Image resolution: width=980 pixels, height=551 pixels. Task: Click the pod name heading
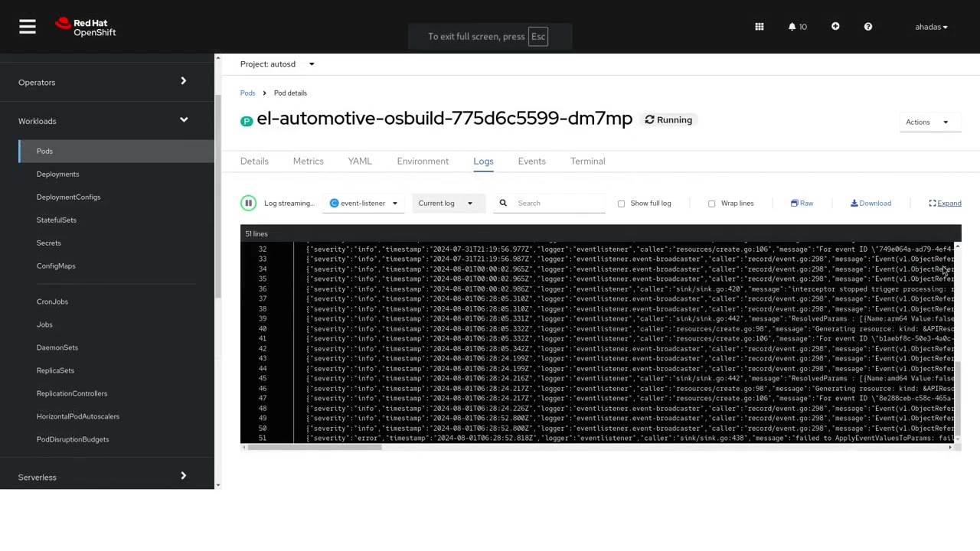point(444,119)
